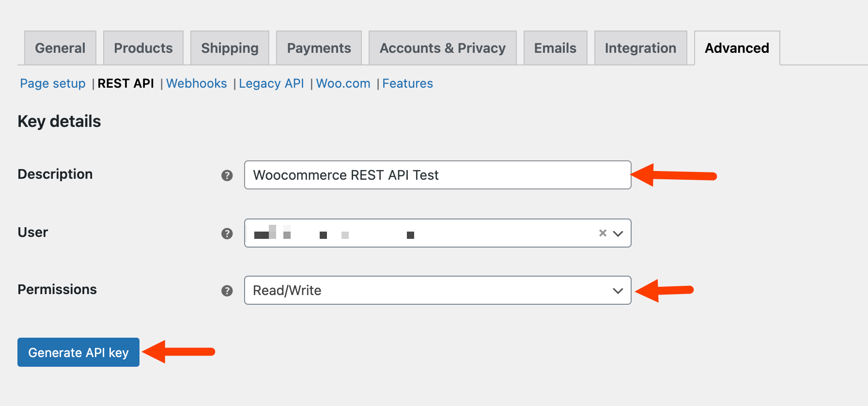Focus the Description text field

437,175
